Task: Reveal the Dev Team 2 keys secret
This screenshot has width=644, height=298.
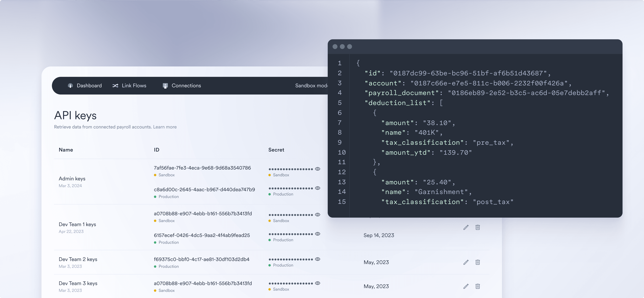Action: point(318,259)
